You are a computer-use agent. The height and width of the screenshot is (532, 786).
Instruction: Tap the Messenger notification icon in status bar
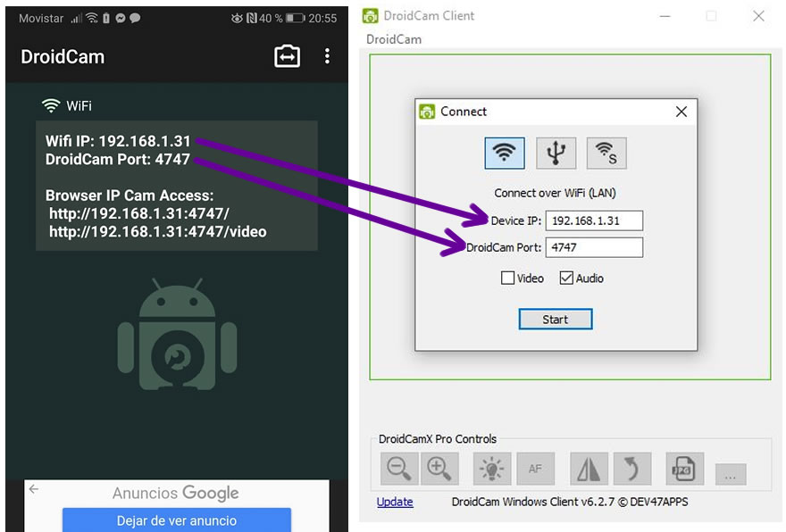pyautogui.click(x=121, y=19)
